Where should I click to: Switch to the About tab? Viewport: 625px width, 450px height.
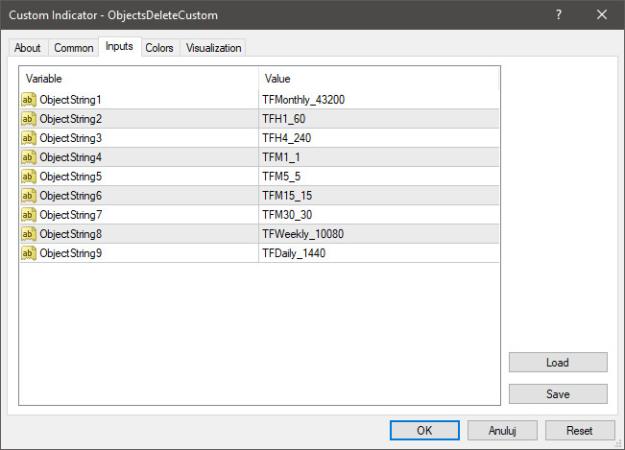[x=28, y=48]
